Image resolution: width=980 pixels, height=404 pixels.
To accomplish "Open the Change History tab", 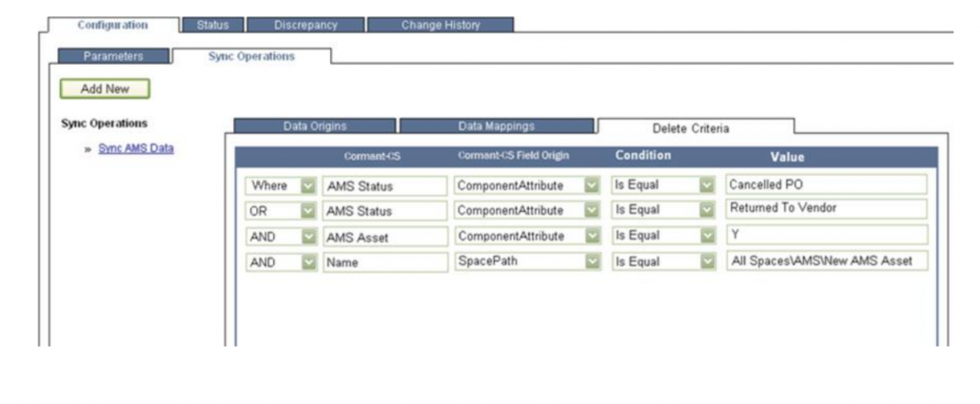I will click(440, 25).
